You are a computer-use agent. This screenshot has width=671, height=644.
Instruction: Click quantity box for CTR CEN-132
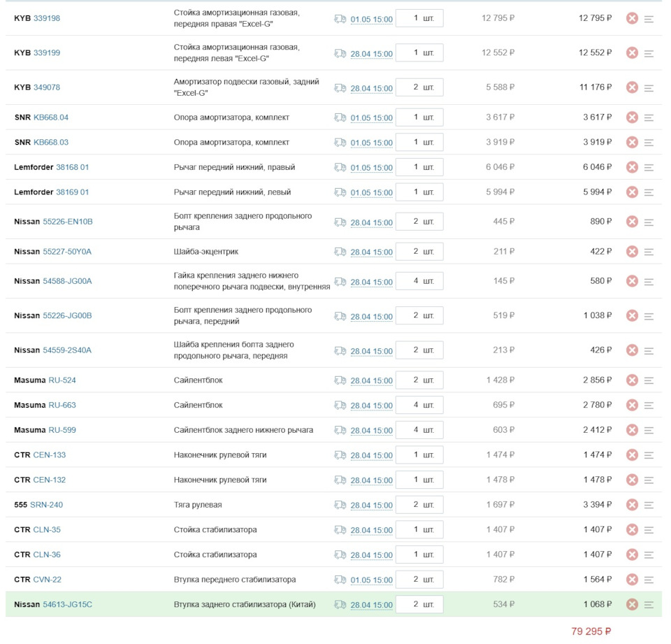(x=419, y=480)
